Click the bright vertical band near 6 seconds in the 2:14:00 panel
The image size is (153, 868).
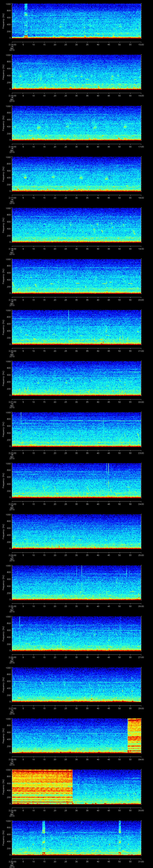coord(26,21)
